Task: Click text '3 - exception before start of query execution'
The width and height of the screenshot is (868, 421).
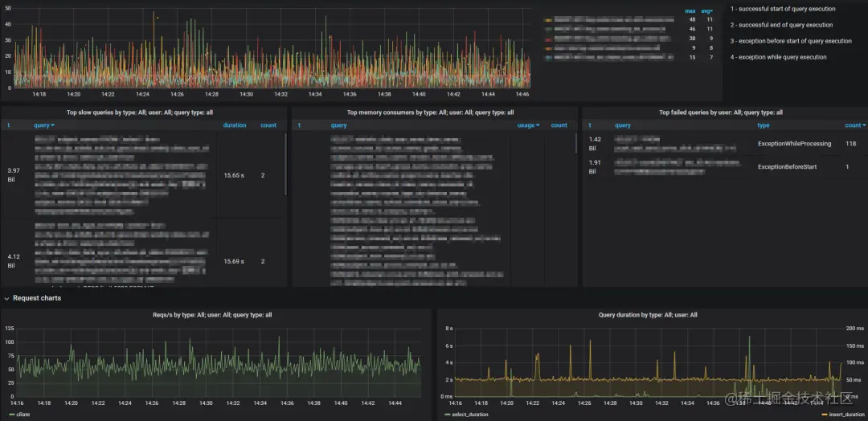Action: 791,41
